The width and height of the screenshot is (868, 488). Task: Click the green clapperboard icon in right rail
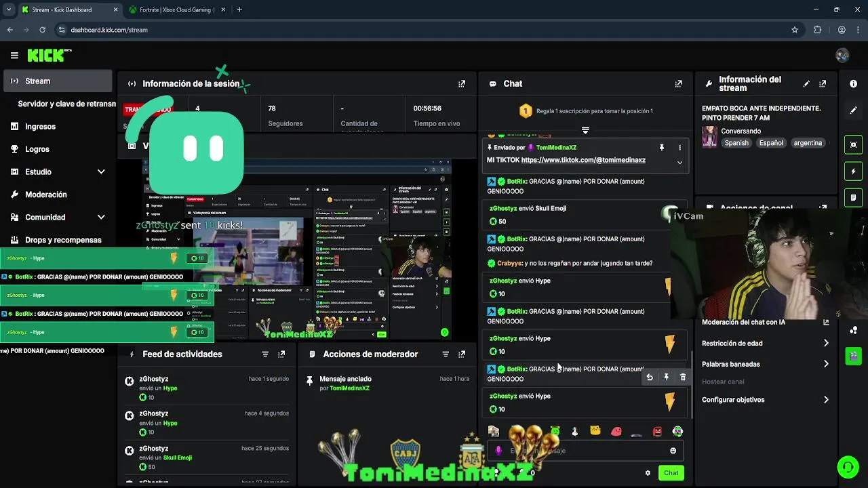point(853,356)
